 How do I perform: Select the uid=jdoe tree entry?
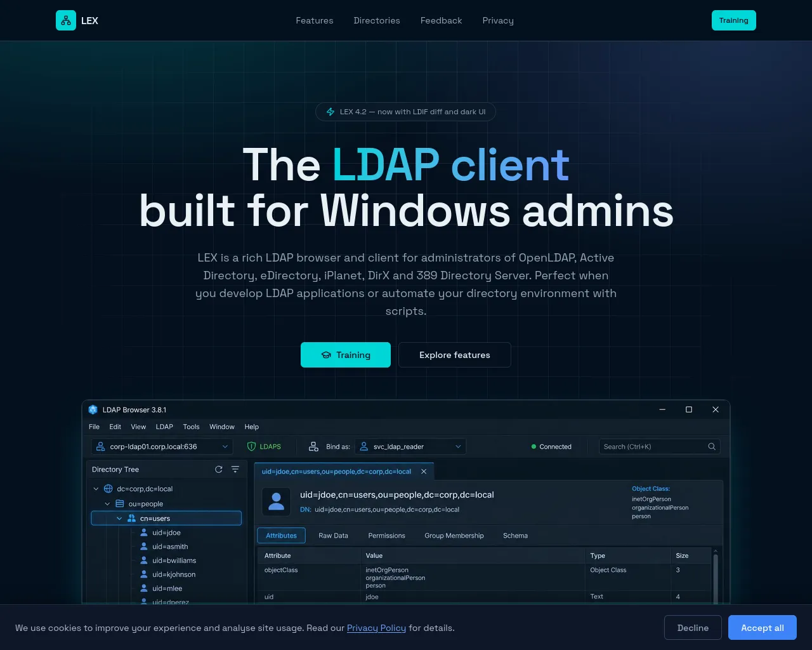coord(166,533)
